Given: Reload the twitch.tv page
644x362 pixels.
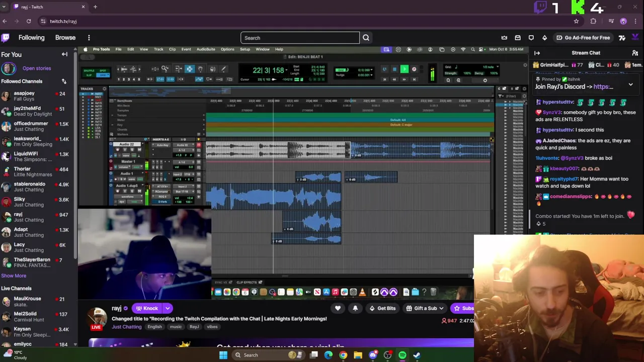Looking at the screenshot, I should coord(29,21).
